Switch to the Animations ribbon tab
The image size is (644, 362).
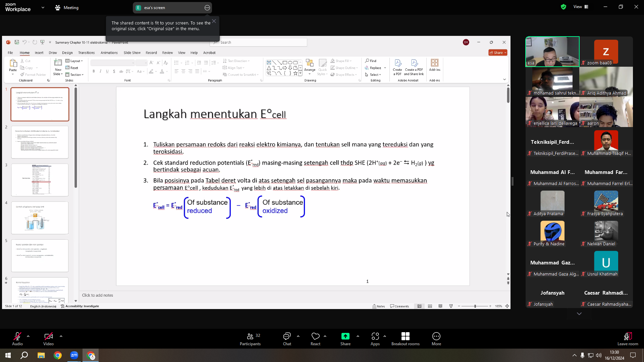pos(109,53)
